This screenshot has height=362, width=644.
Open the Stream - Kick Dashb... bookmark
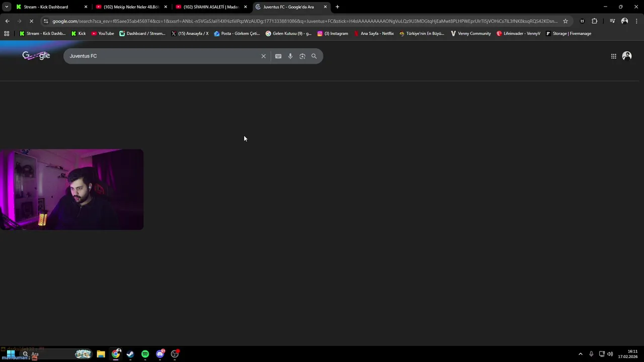coord(42,34)
